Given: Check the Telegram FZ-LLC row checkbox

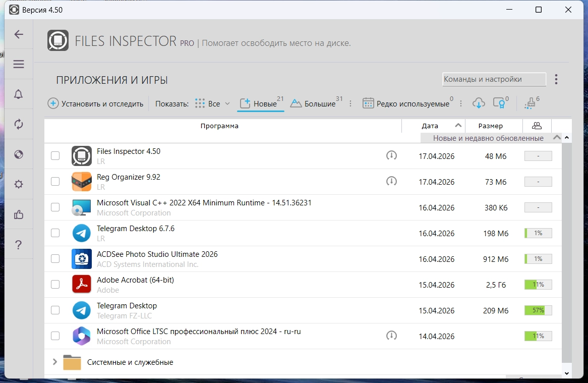Looking at the screenshot, I should (55, 310).
